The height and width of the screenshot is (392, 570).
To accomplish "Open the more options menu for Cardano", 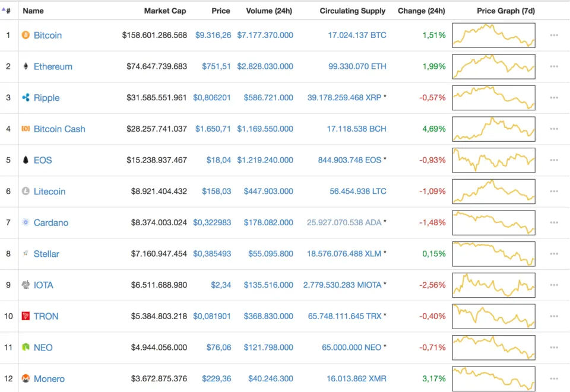I will click(x=554, y=222).
